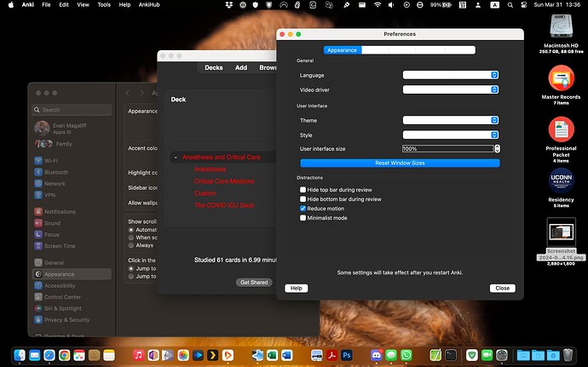Enable Hide bottom bar during review

303,199
